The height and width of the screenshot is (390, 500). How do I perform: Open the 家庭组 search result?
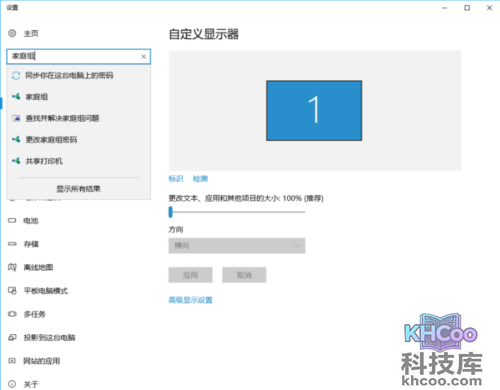[37, 97]
